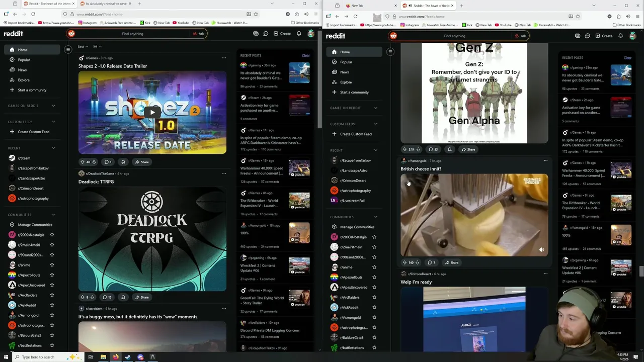Favorite r/Asmongold with its star in right window

(374, 317)
